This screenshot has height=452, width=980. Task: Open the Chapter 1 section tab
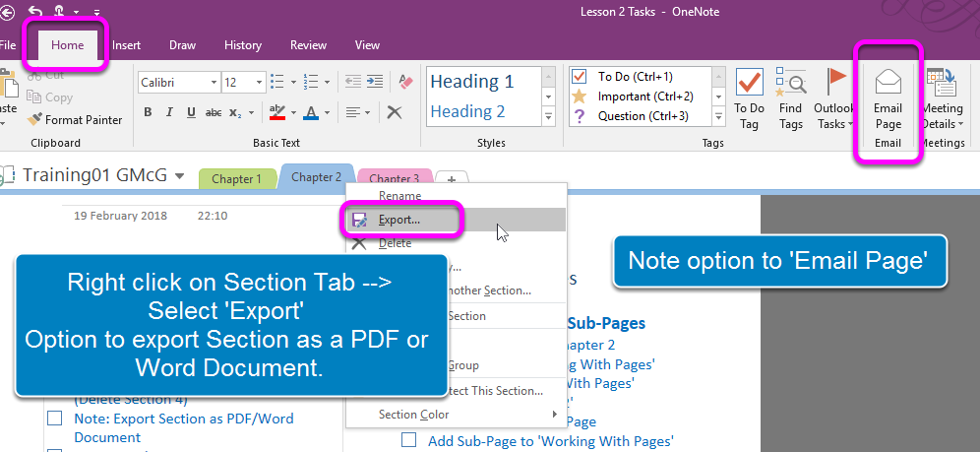coord(237,179)
